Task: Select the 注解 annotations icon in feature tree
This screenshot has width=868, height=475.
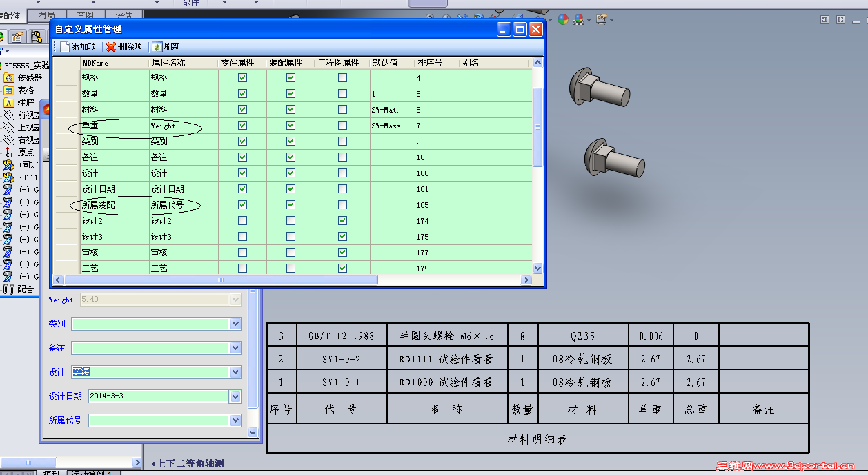Action: [9, 103]
